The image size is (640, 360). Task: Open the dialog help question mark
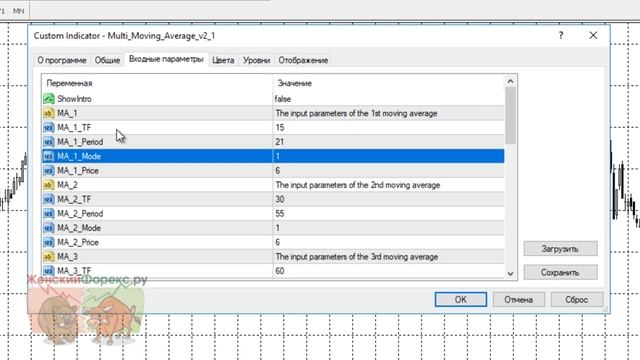point(561,36)
